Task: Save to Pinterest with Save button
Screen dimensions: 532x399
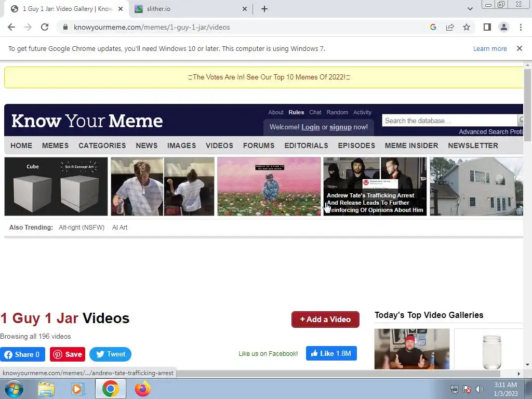Action: pyautogui.click(x=68, y=354)
